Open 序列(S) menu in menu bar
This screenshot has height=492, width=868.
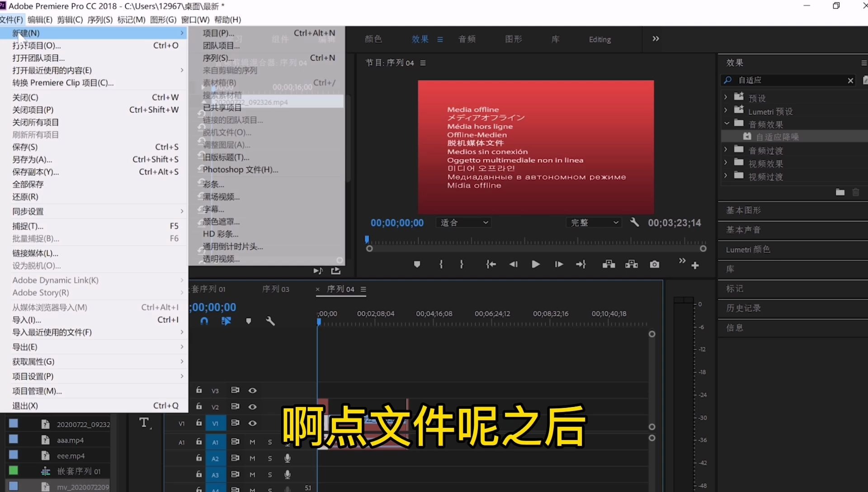(100, 20)
